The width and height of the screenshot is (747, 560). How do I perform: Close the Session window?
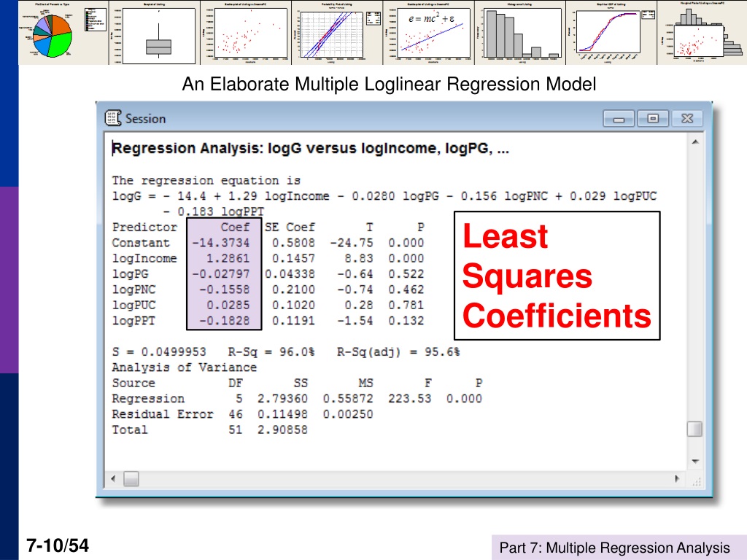coord(687,118)
